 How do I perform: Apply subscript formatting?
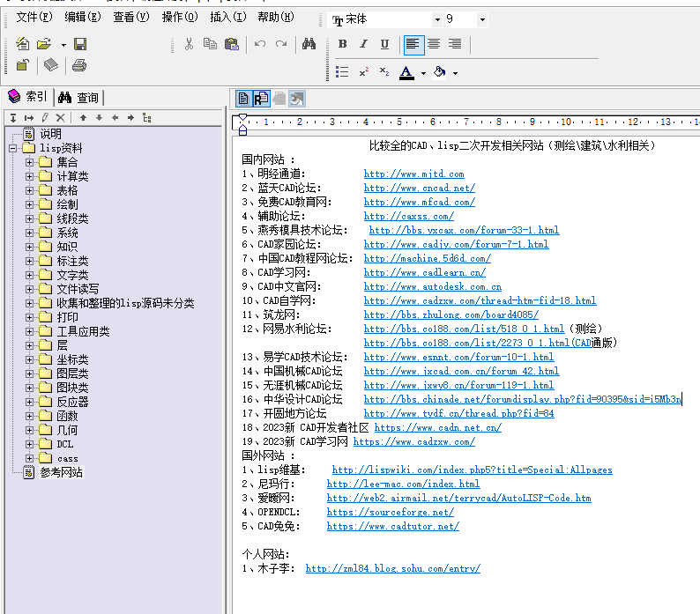[384, 72]
